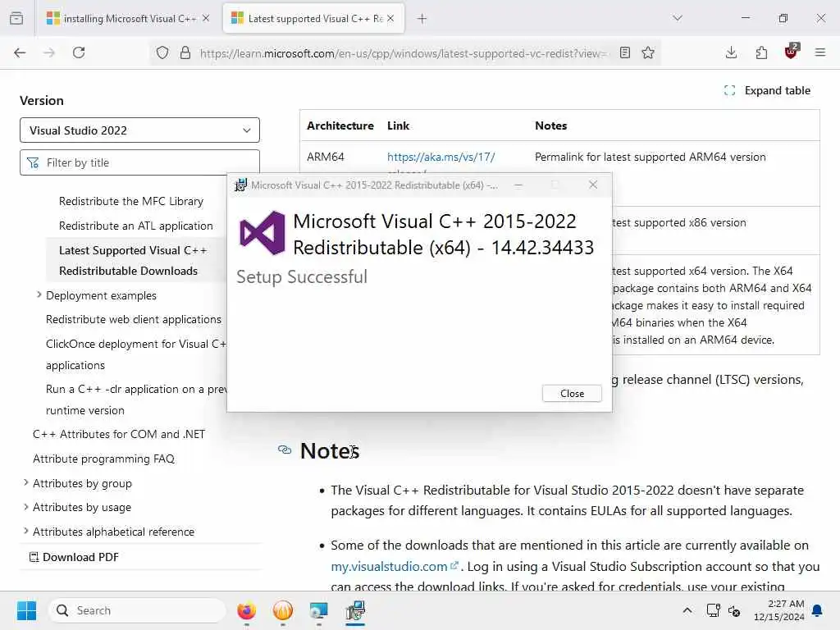Open the Visual Studio 2022 version dropdown

coord(139,130)
